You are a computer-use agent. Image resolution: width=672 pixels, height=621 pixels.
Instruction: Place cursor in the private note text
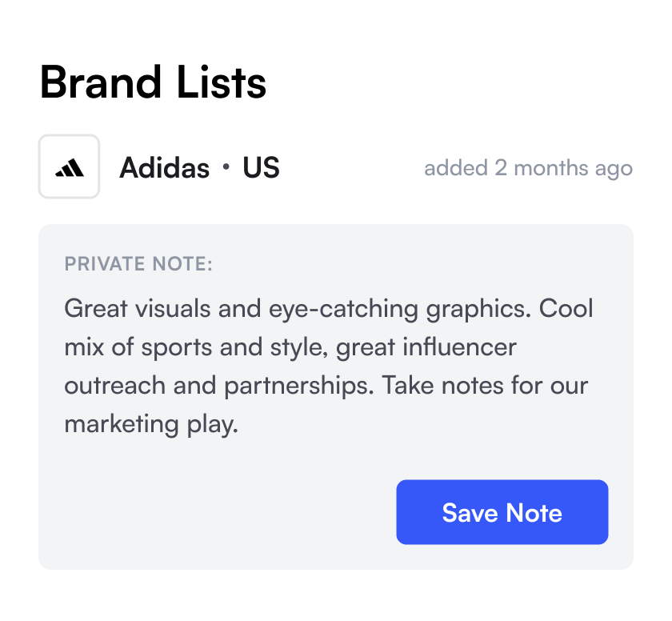329,366
